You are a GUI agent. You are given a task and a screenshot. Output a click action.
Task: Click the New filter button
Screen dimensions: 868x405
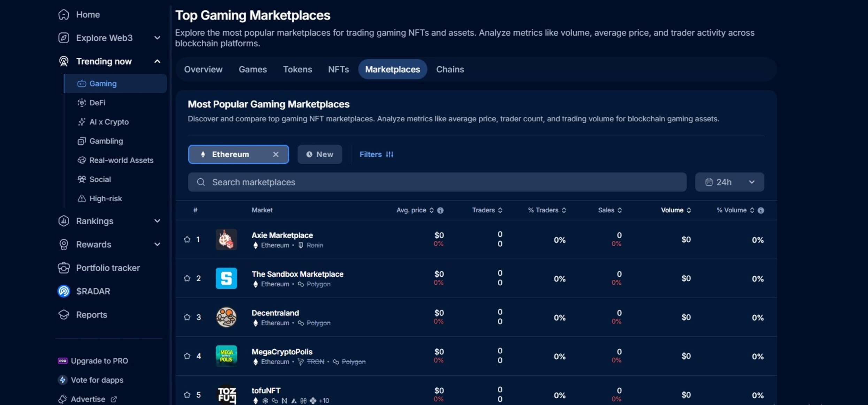pos(320,154)
